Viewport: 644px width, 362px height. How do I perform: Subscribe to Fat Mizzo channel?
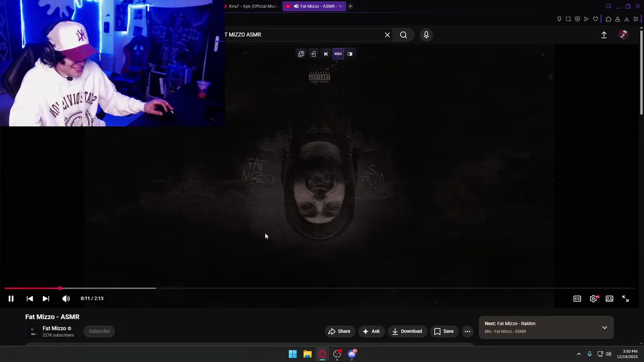(x=99, y=331)
